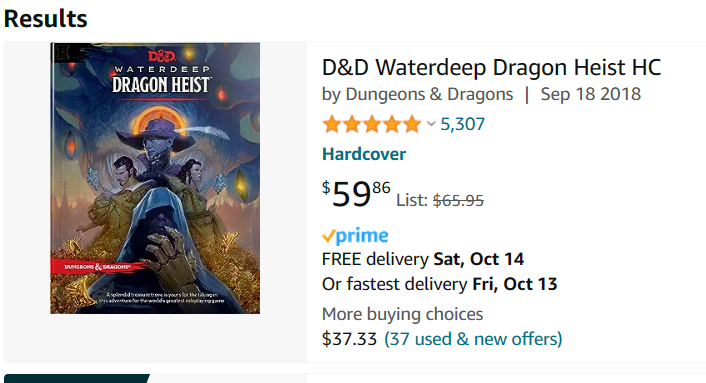Click the five-star rating icons
This screenshot has width=706, height=383.
[x=371, y=124]
